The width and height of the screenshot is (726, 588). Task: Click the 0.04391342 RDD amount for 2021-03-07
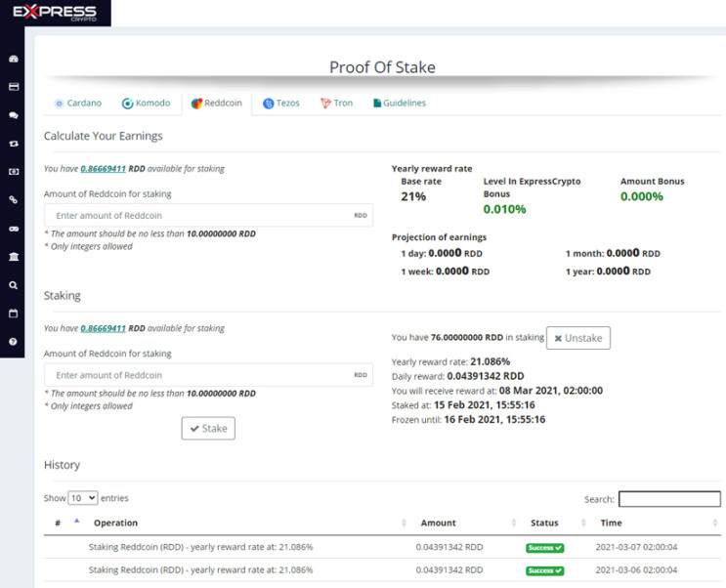pos(449,547)
